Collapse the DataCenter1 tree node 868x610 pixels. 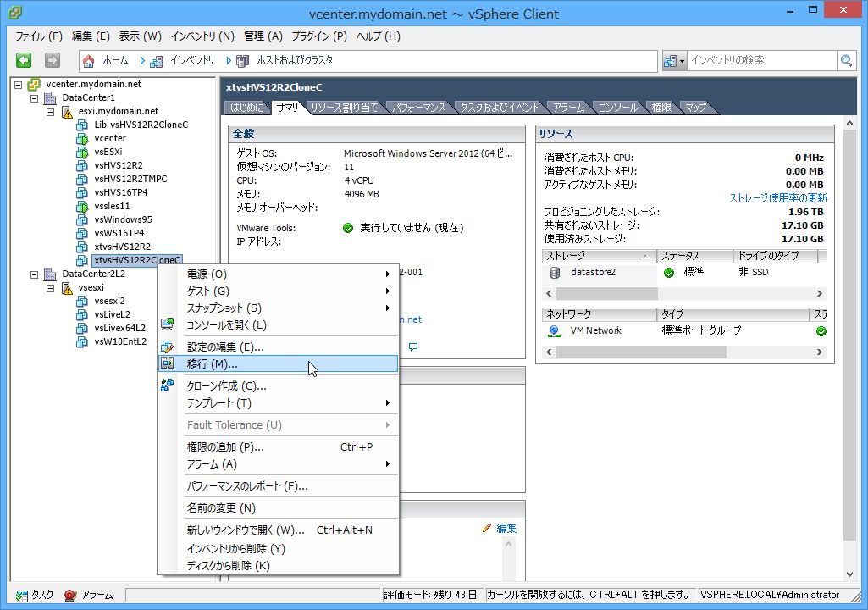35,98
